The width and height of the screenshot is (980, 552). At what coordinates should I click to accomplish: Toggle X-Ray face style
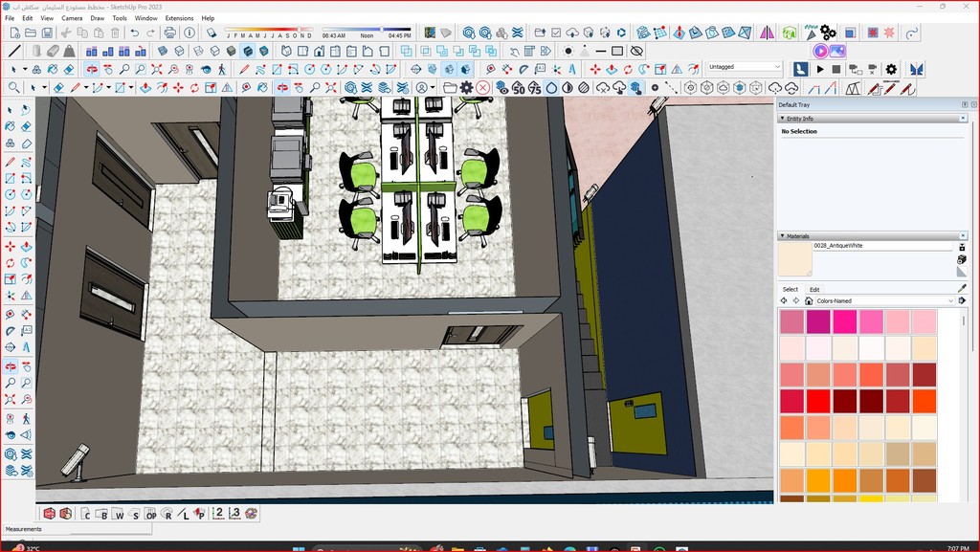coord(163,52)
